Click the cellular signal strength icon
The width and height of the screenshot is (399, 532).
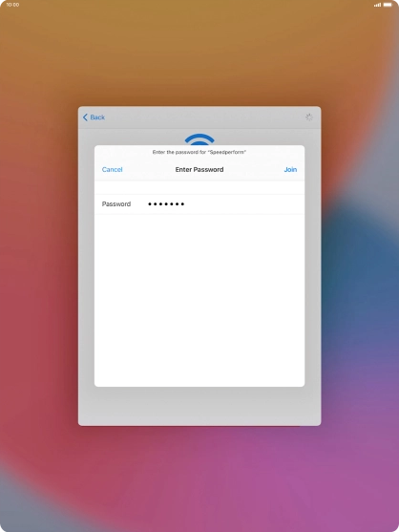click(377, 5)
